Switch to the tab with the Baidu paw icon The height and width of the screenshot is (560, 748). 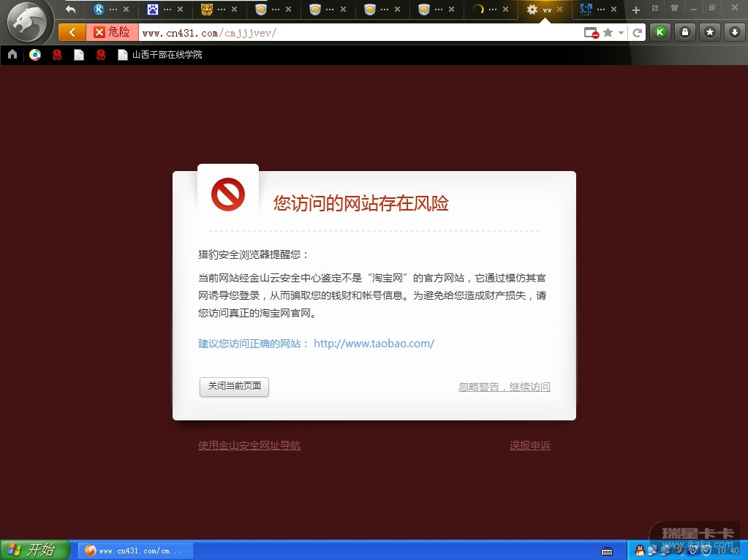pyautogui.click(x=153, y=9)
